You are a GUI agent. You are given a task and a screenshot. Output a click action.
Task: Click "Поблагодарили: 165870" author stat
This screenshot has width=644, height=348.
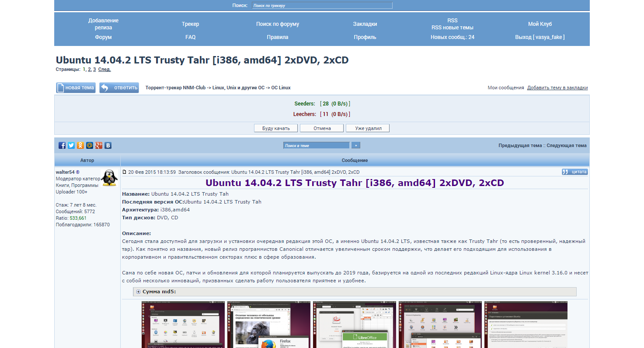83,225
